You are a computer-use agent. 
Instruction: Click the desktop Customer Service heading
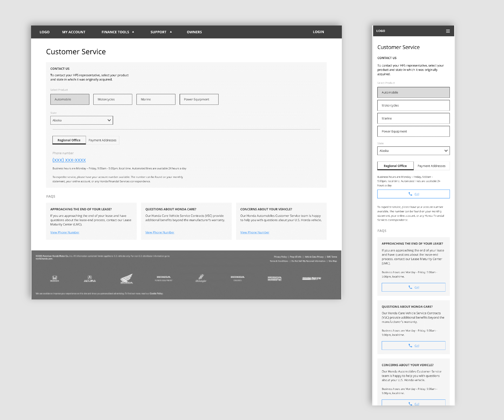(x=76, y=52)
